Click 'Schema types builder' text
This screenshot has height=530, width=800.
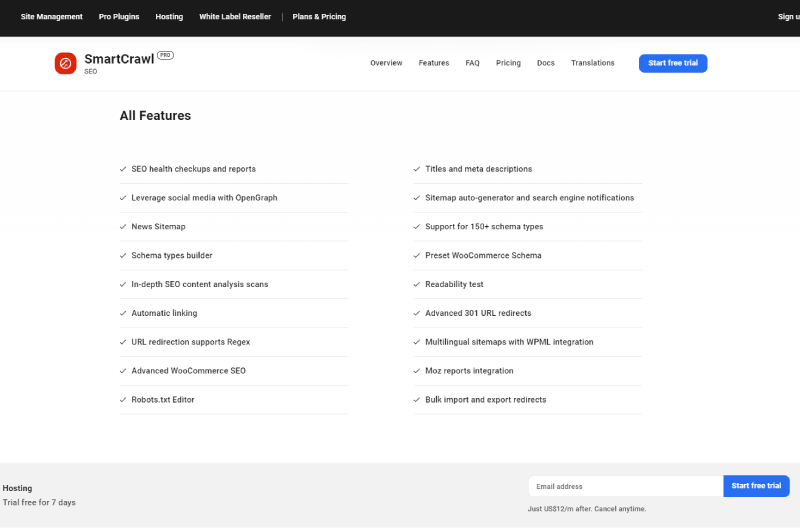coord(172,256)
